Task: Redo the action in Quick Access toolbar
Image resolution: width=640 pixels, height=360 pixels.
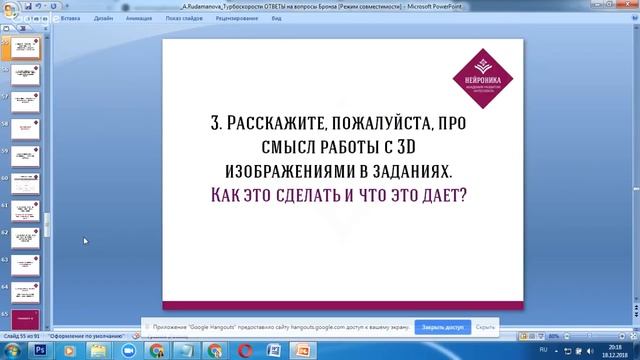Action: tap(53, 6)
